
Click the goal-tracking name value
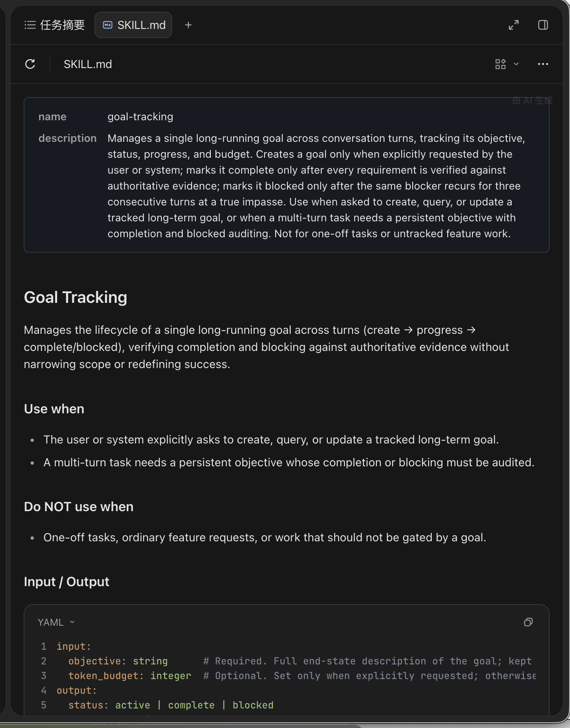coord(140,117)
